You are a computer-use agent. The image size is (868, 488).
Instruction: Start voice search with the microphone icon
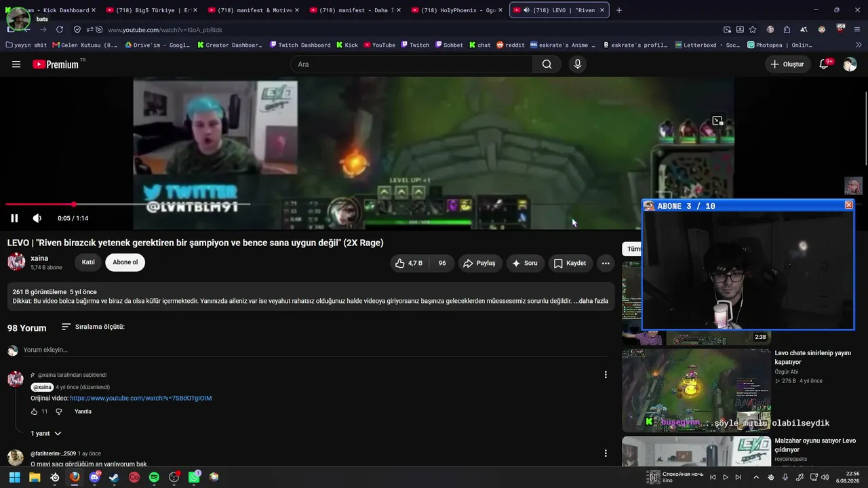[x=577, y=64]
